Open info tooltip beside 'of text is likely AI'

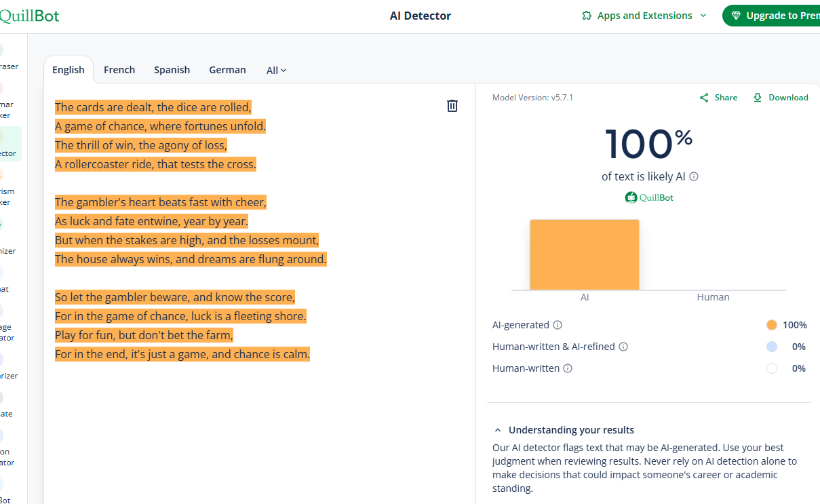[x=694, y=176]
